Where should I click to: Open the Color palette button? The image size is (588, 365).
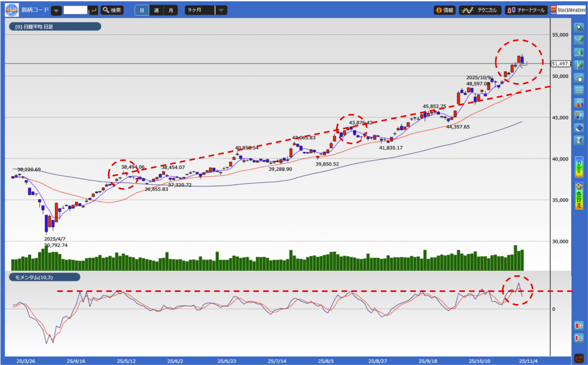[x=579, y=167]
